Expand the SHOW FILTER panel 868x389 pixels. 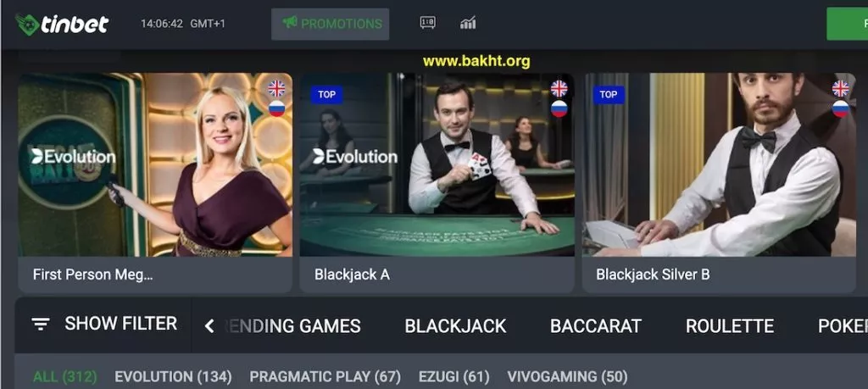[x=104, y=324]
